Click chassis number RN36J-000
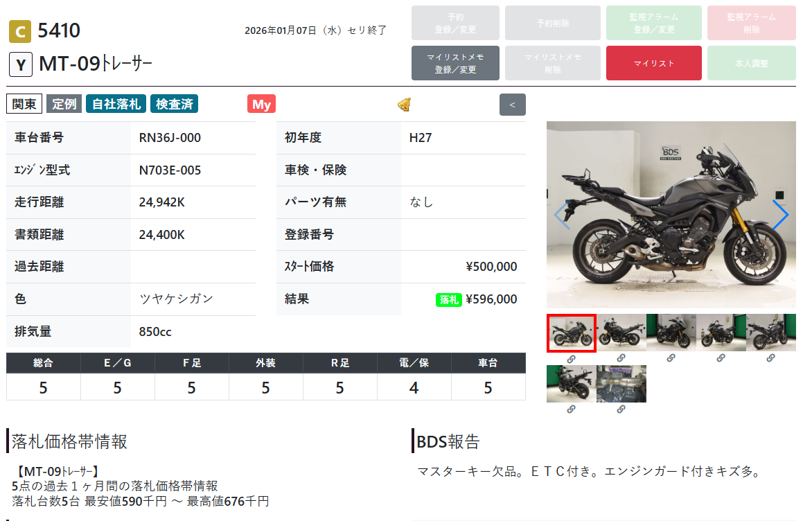The height and width of the screenshot is (521, 812). pos(170,138)
